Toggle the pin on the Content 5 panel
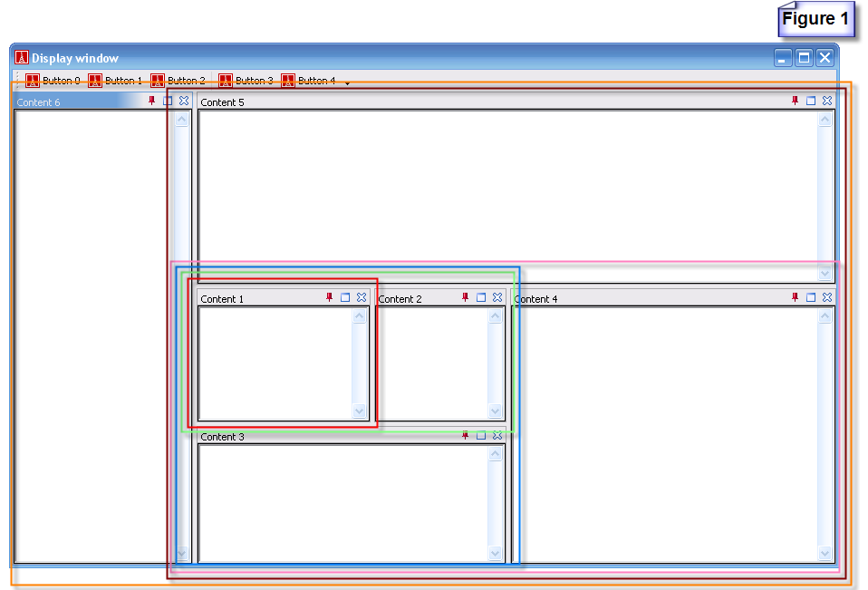 (795, 101)
